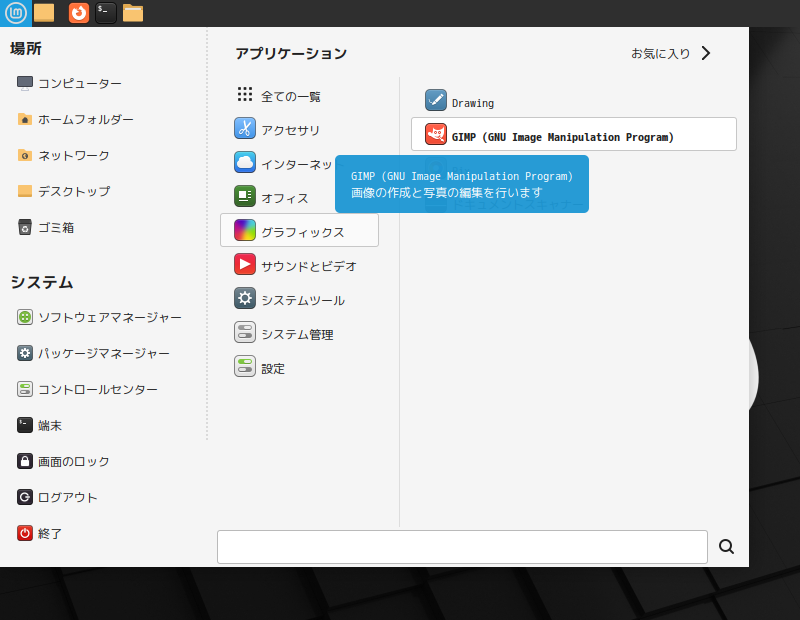Launch the Drawing application
800x620 pixels.
(573, 101)
